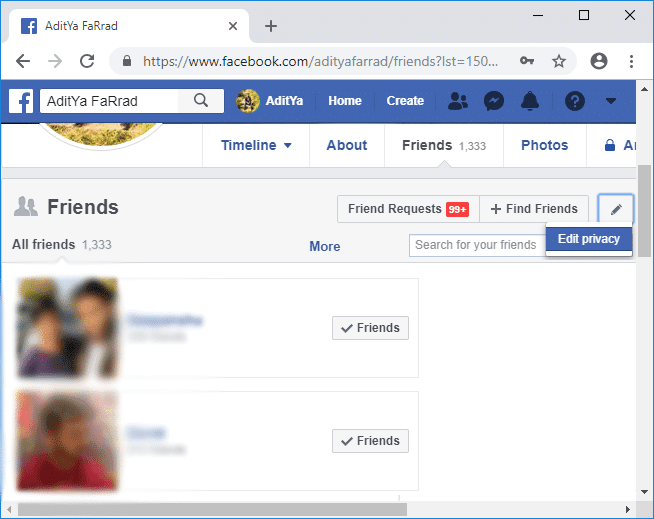Click the saved password key icon
654x519 pixels.
coord(527,61)
